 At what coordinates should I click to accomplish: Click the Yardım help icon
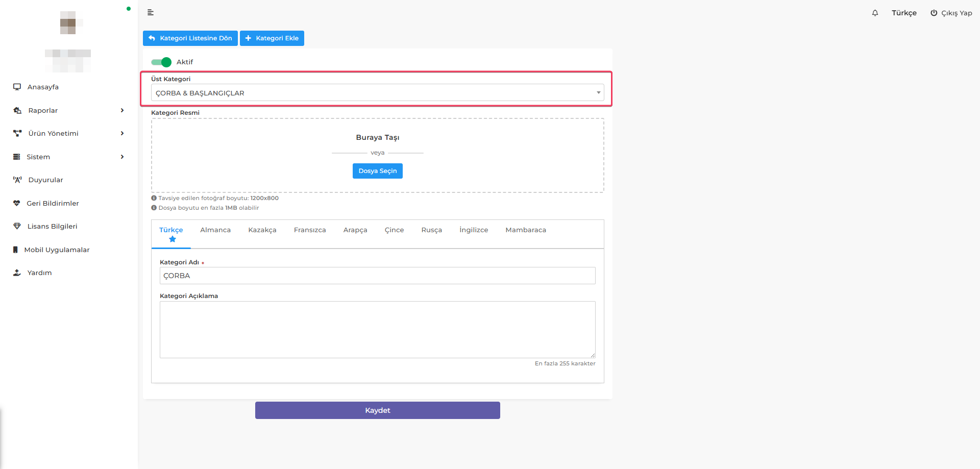click(x=17, y=273)
